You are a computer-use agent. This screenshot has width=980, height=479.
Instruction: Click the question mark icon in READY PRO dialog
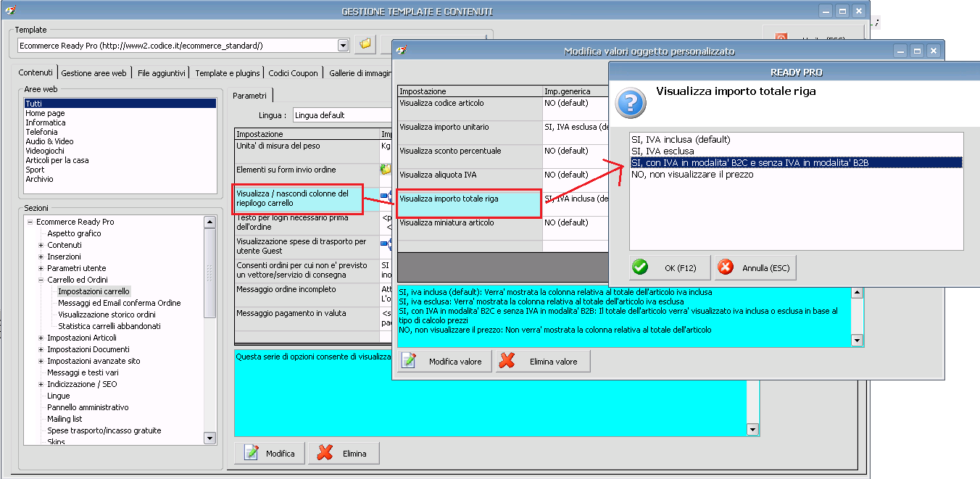[630, 103]
